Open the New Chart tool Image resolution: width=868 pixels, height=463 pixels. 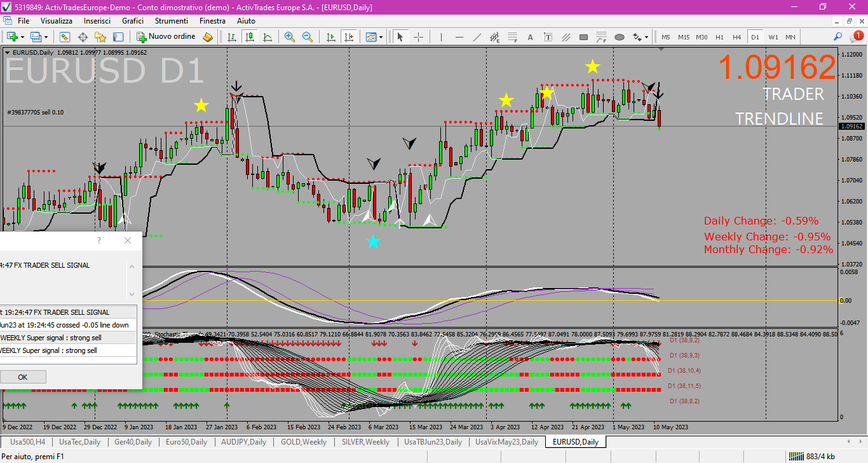(x=13, y=37)
